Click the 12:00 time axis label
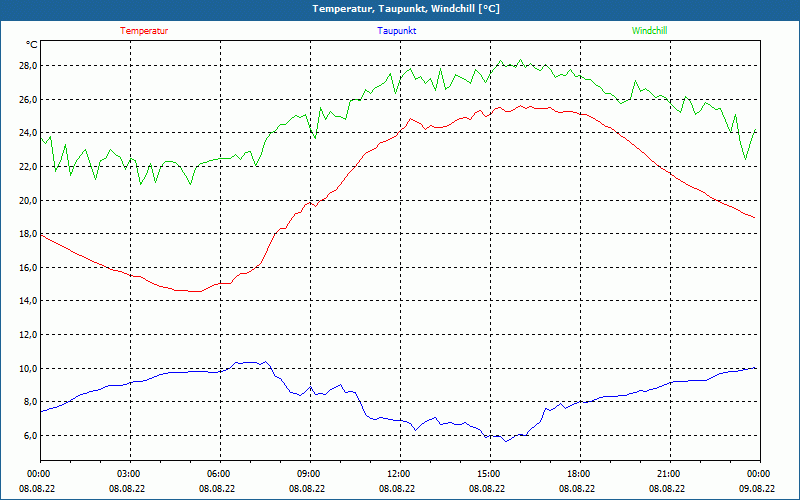This screenshot has width=800, height=500. coord(399,474)
